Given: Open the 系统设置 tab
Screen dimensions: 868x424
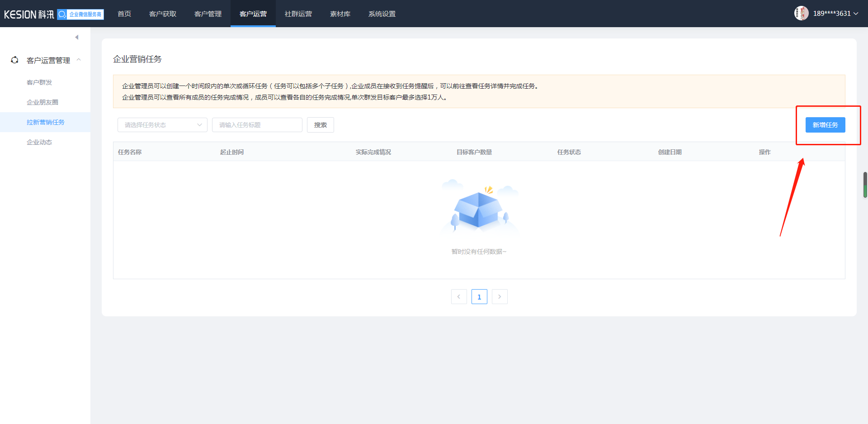Looking at the screenshot, I should click(x=382, y=14).
